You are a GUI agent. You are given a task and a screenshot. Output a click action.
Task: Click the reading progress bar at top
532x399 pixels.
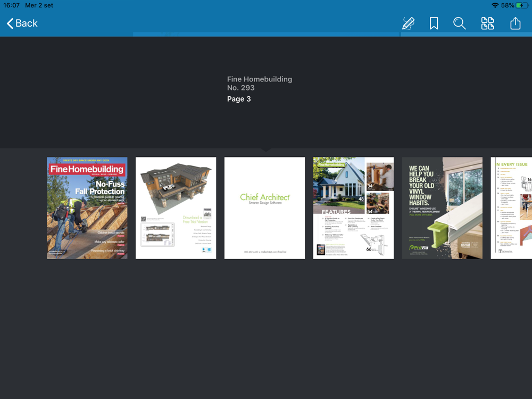point(266,34)
